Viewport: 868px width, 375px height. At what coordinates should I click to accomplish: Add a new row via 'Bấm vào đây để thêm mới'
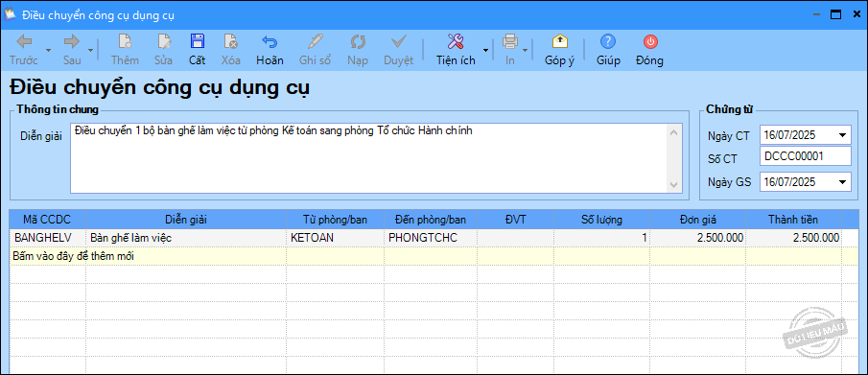point(74,256)
